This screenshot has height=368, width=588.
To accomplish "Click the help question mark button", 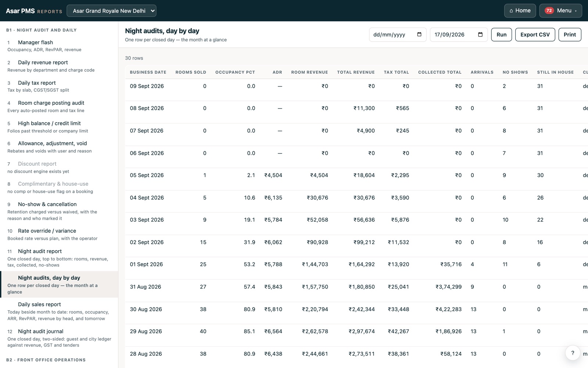I will [573, 353].
